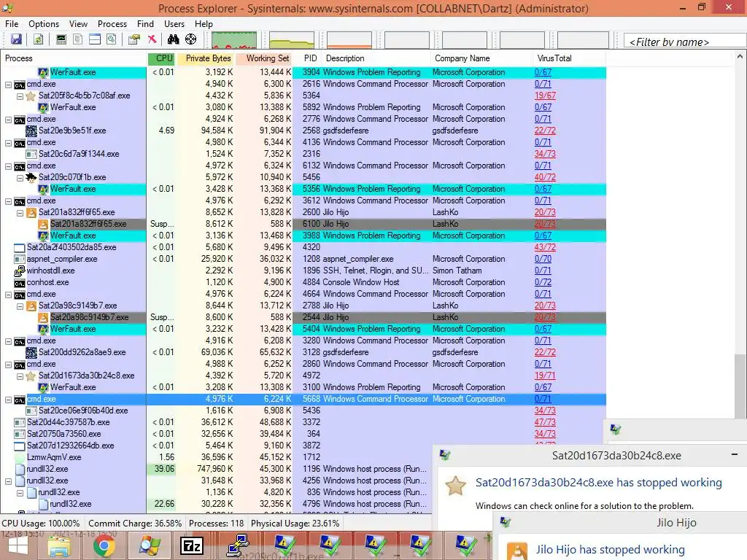This screenshot has width=747, height=560.
Task: Open File Explorer from the taskbar
Action: pyautogui.click(x=60, y=546)
